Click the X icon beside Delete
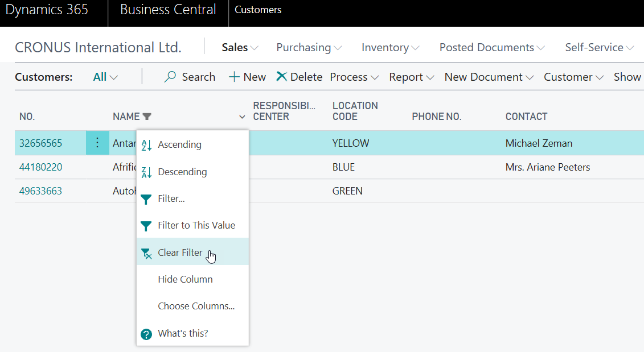644x352 pixels. point(281,76)
